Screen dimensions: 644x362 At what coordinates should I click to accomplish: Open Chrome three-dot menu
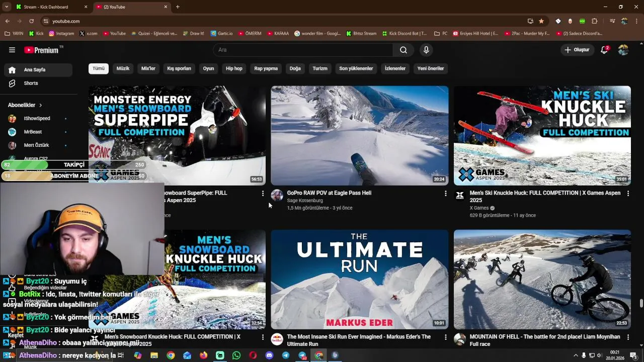(x=637, y=21)
